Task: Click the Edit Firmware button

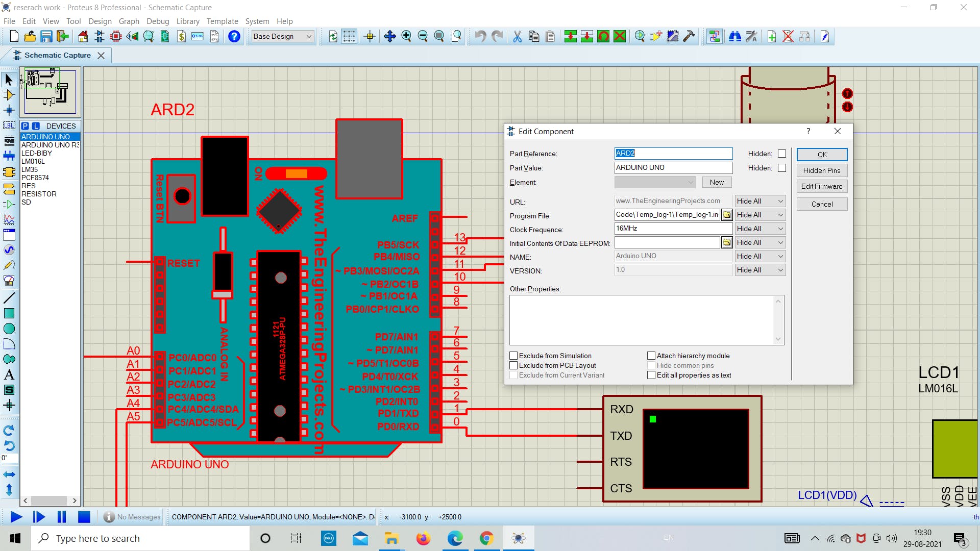Action: tap(822, 186)
